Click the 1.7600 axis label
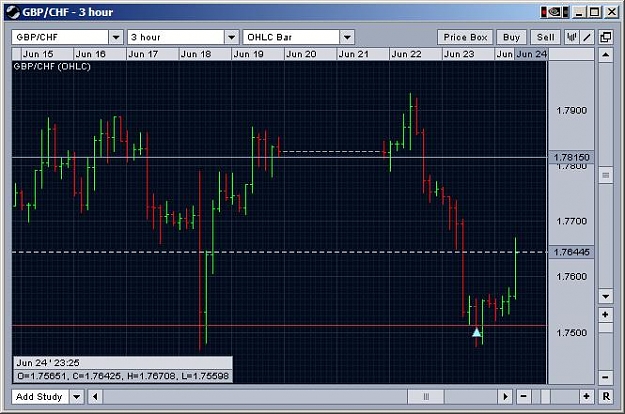Image resolution: width=625 pixels, height=414 pixels. coord(571,277)
